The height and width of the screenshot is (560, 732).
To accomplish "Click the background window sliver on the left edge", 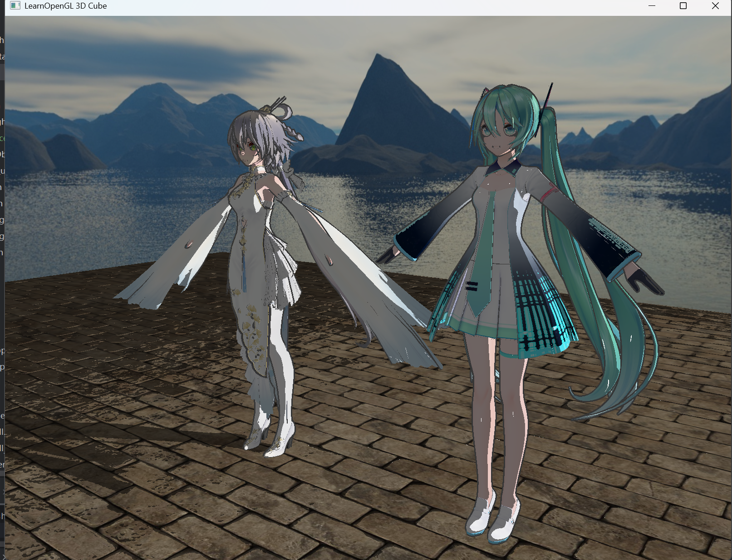I will point(2,227).
